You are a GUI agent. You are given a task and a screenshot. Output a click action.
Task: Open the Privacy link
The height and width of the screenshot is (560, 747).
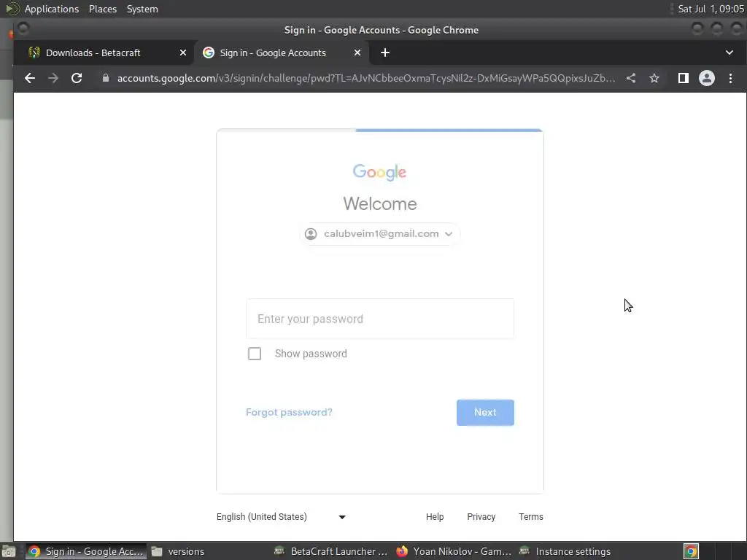(481, 517)
